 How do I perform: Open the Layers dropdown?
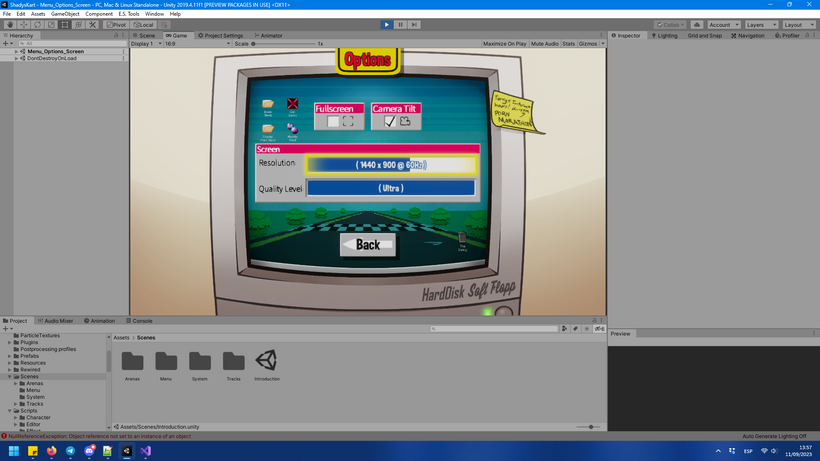pyautogui.click(x=761, y=25)
